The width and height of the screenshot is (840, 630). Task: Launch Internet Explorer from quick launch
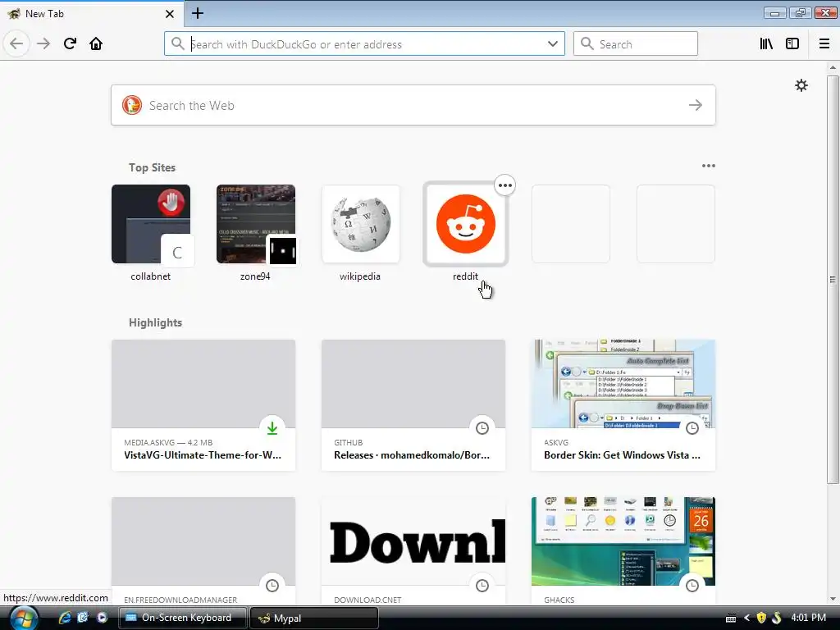point(64,618)
